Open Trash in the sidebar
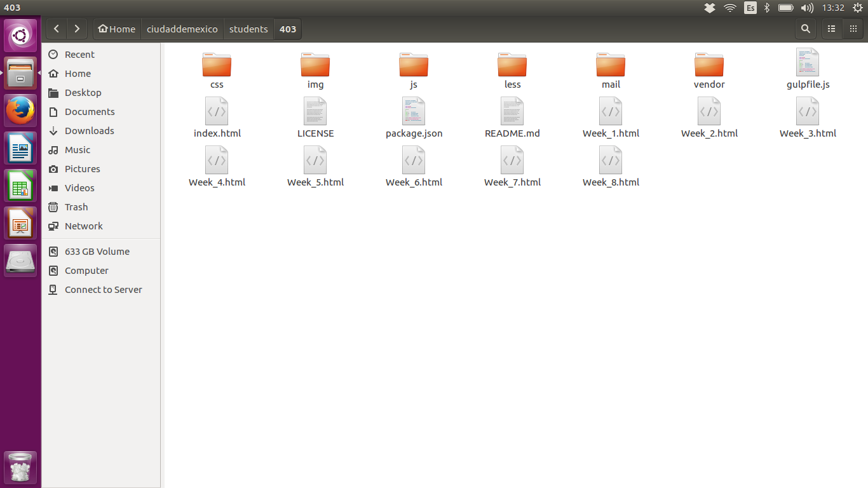The image size is (868, 488). (x=102, y=207)
